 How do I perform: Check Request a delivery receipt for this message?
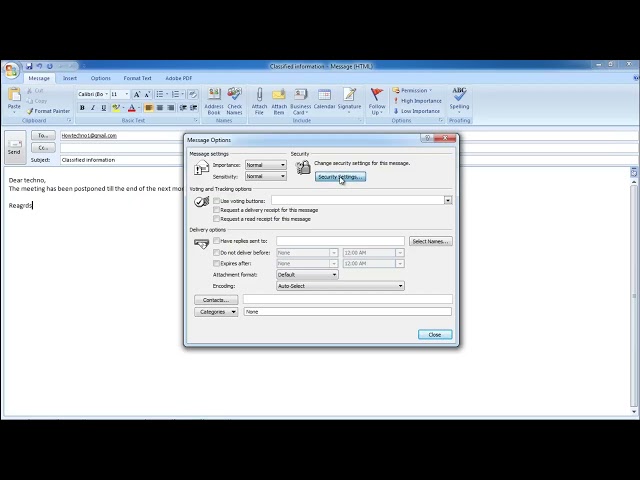pyautogui.click(x=216, y=210)
